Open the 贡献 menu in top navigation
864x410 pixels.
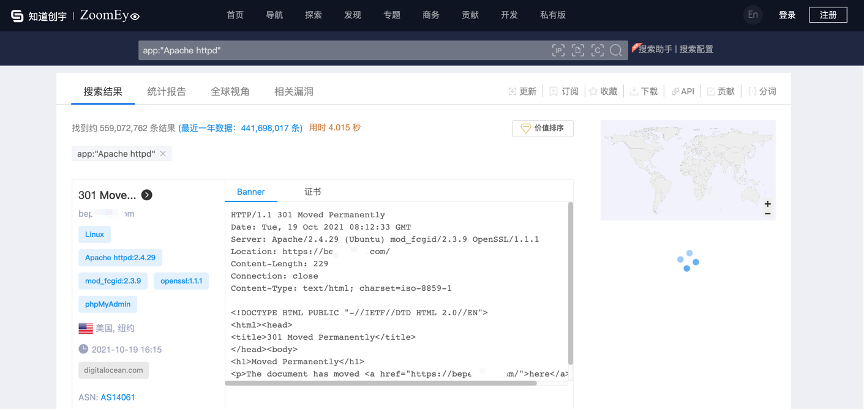[x=470, y=15]
